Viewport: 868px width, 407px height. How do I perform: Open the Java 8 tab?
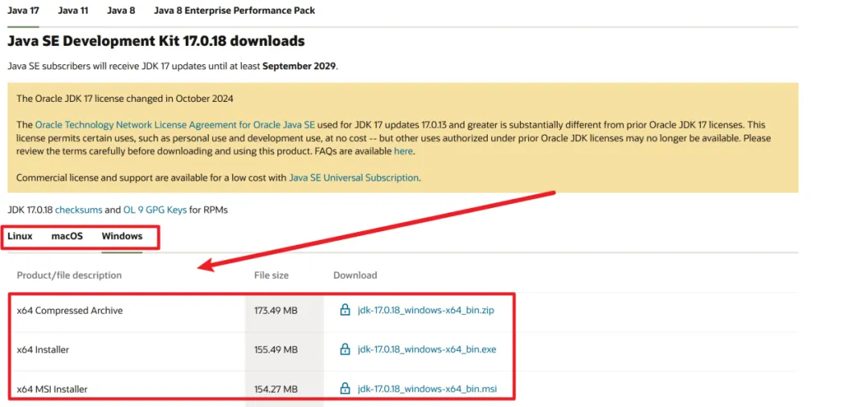click(x=121, y=10)
